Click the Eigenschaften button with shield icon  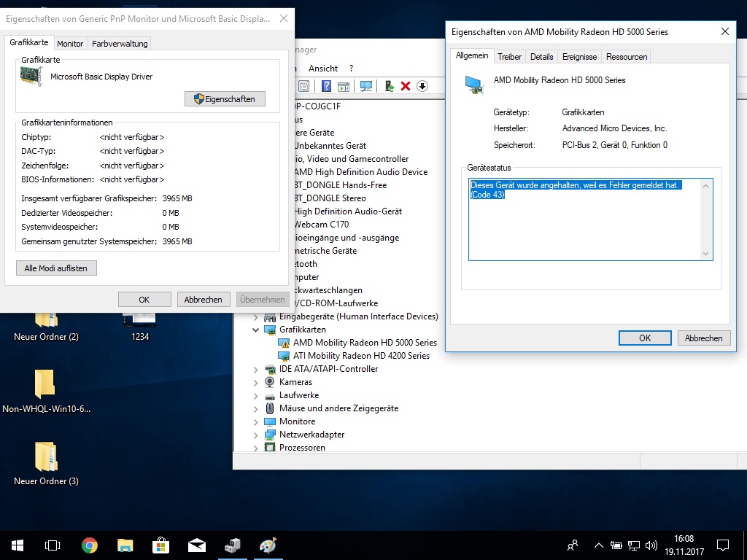[x=225, y=99]
